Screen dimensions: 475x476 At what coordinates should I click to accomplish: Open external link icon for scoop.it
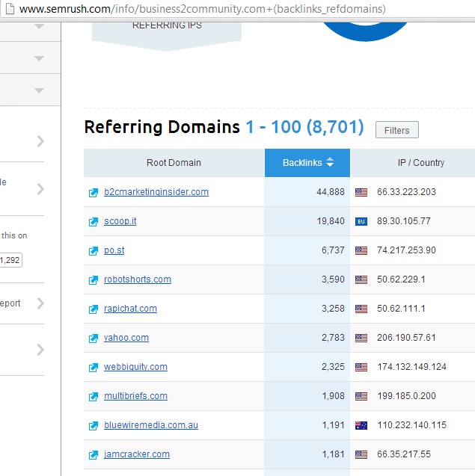(94, 222)
